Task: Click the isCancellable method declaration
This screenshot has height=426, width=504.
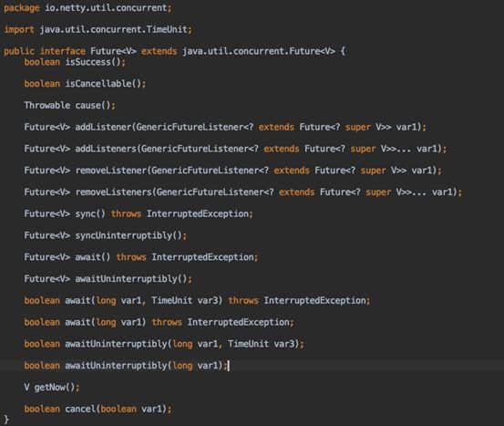Action: tap(85, 84)
